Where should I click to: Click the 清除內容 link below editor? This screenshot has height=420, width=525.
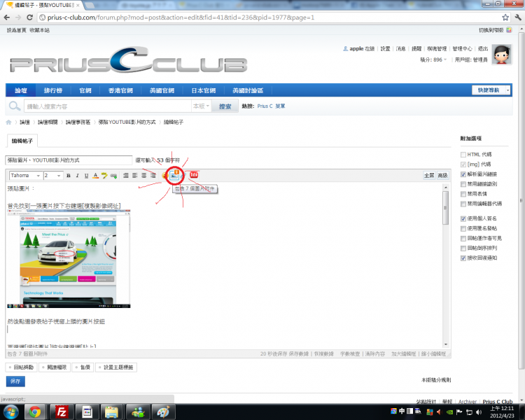click(x=374, y=354)
